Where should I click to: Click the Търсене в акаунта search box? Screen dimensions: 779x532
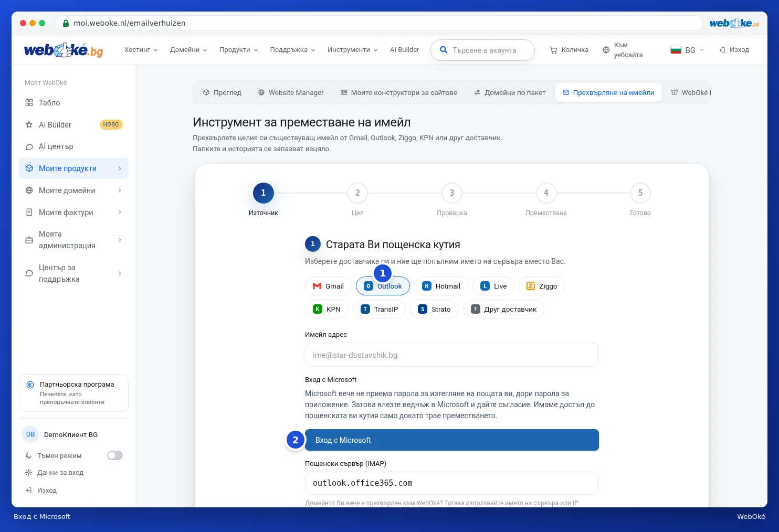(482, 50)
